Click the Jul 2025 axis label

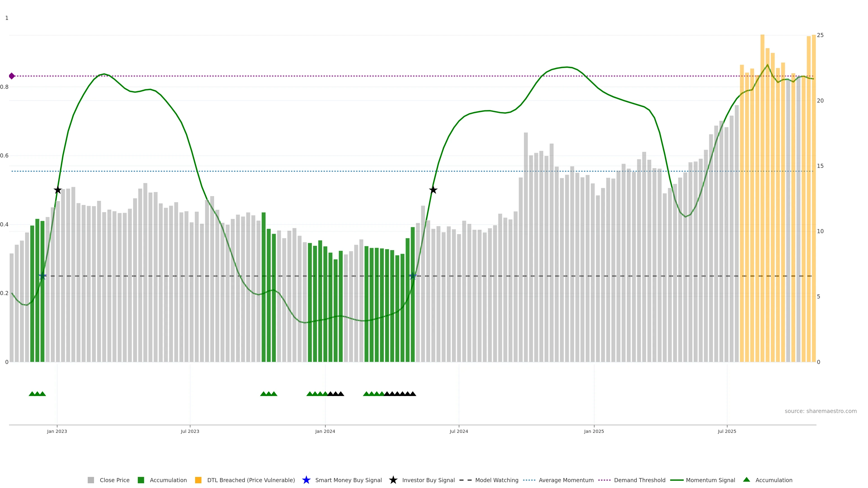tap(727, 432)
